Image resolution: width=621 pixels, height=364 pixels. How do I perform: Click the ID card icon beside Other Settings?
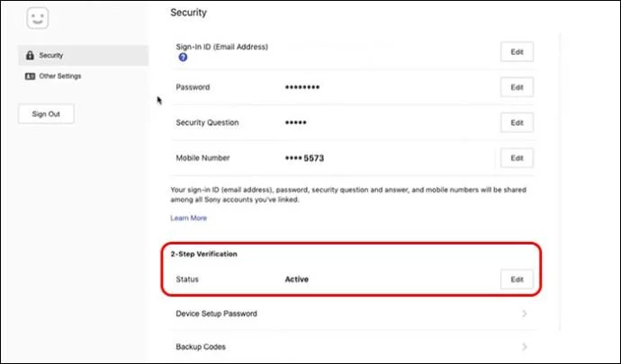[31, 76]
